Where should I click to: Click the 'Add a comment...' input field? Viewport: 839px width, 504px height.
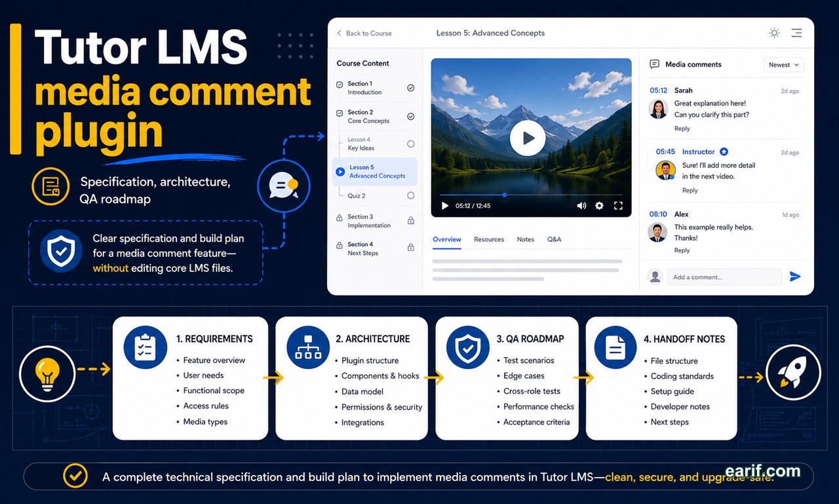725,277
